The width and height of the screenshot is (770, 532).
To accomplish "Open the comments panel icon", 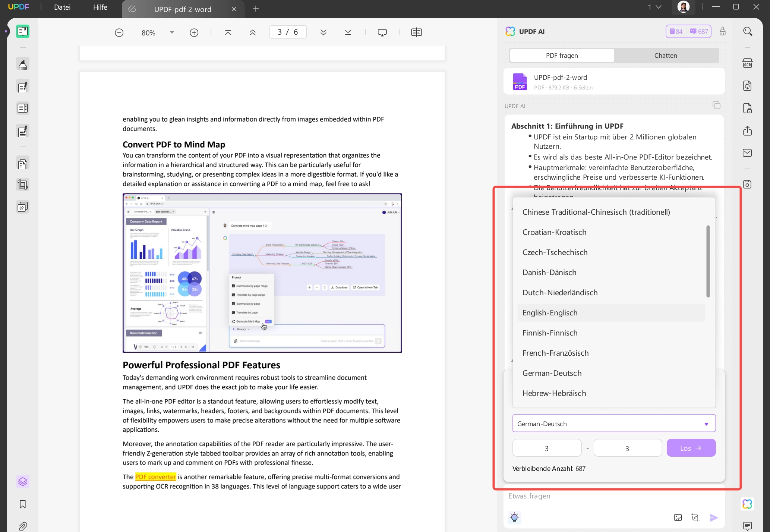I will [x=748, y=526].
